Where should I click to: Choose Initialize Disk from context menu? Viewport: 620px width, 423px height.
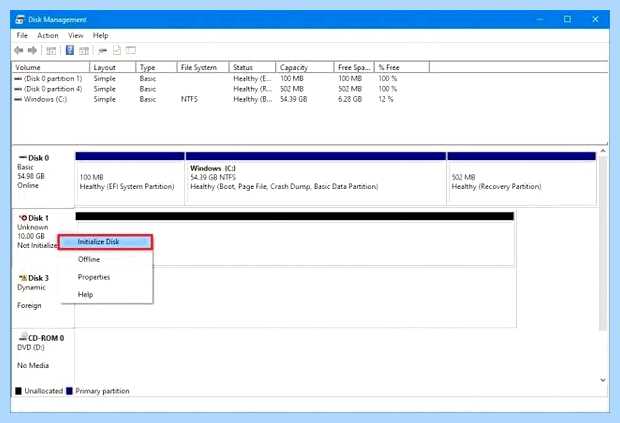[x=105, y=242]
